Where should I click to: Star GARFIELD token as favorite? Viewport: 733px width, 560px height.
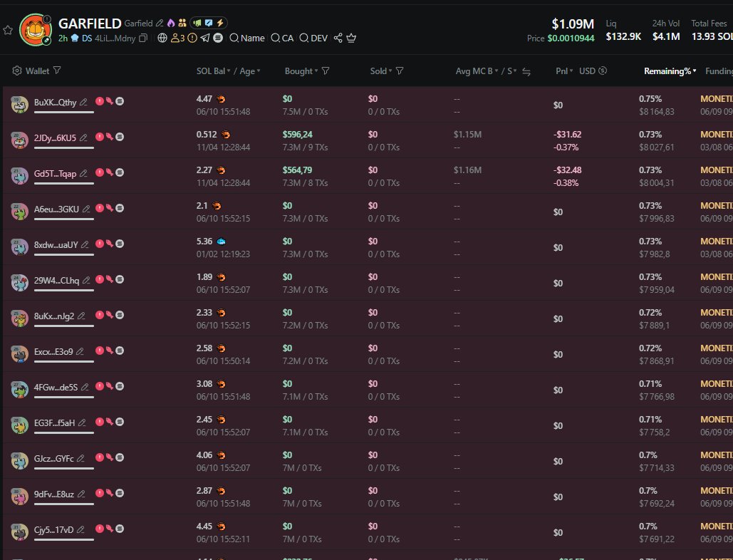click(x=7, y=31)
